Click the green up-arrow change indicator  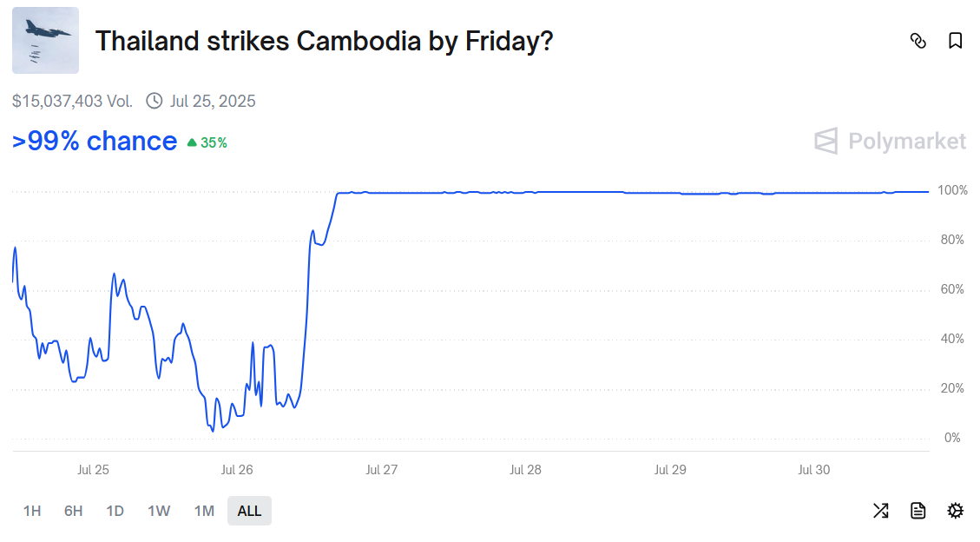tap(192, 143)
